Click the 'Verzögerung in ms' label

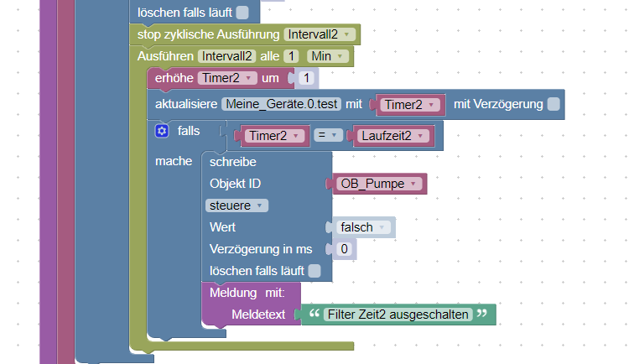261,249
